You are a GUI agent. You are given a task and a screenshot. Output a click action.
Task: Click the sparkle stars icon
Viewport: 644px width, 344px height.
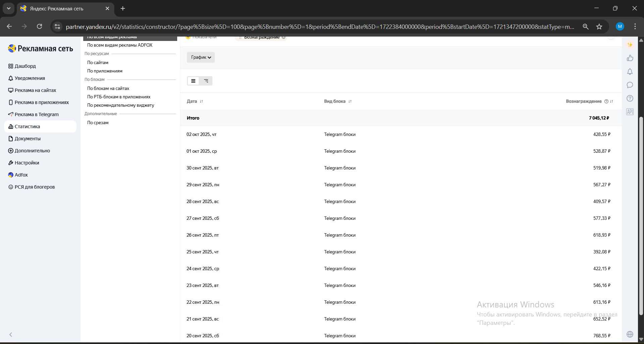point(630,45)
